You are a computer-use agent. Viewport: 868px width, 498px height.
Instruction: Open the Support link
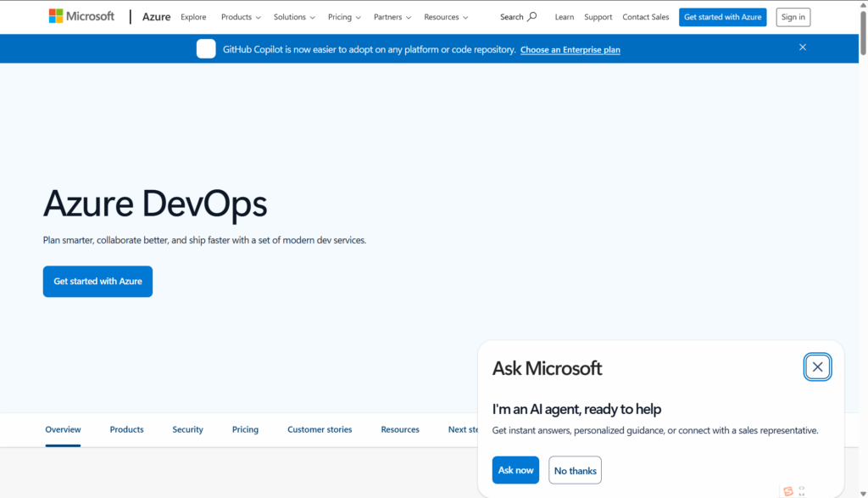(x=598, y=17)
